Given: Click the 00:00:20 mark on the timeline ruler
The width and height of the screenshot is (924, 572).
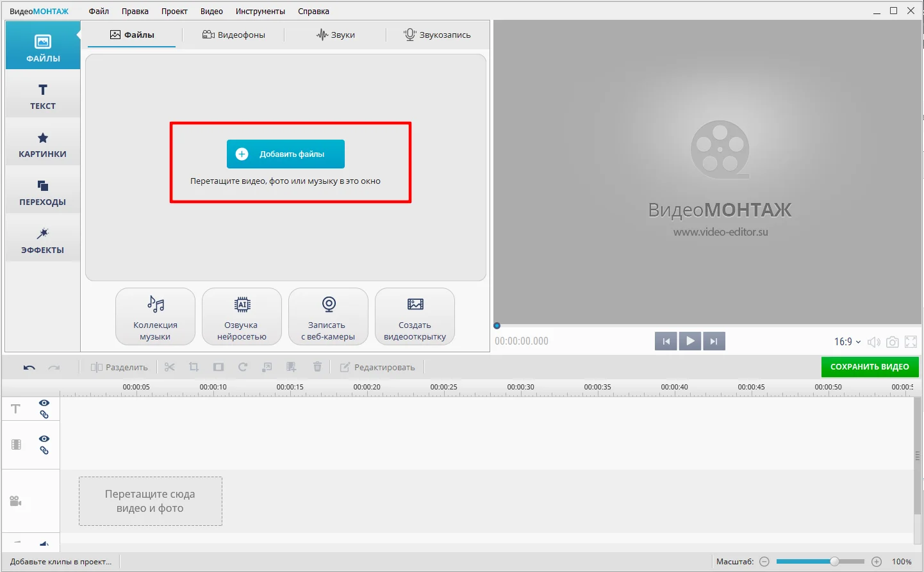Looking at the screenshot, I should [367, 387].
